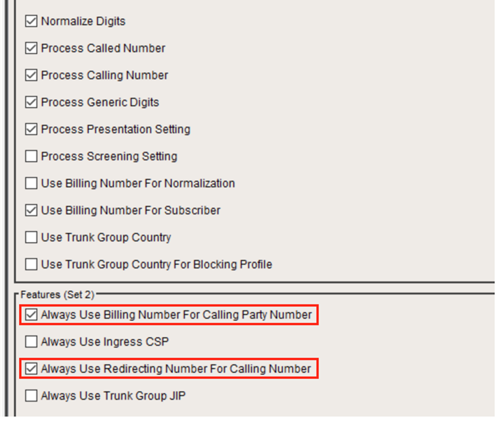Viewport: 504px width, 424px height.
Task: Turn off Process Generic Digits
Action: 31,102
